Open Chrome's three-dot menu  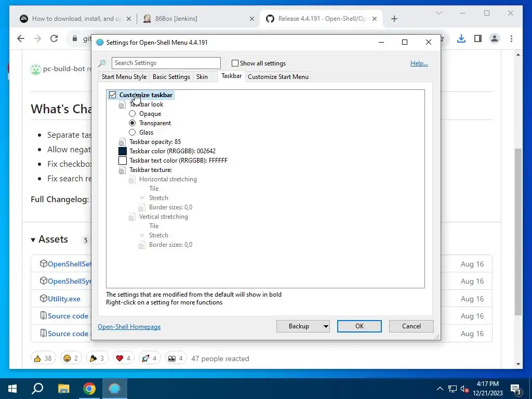(x=511, y=38)
